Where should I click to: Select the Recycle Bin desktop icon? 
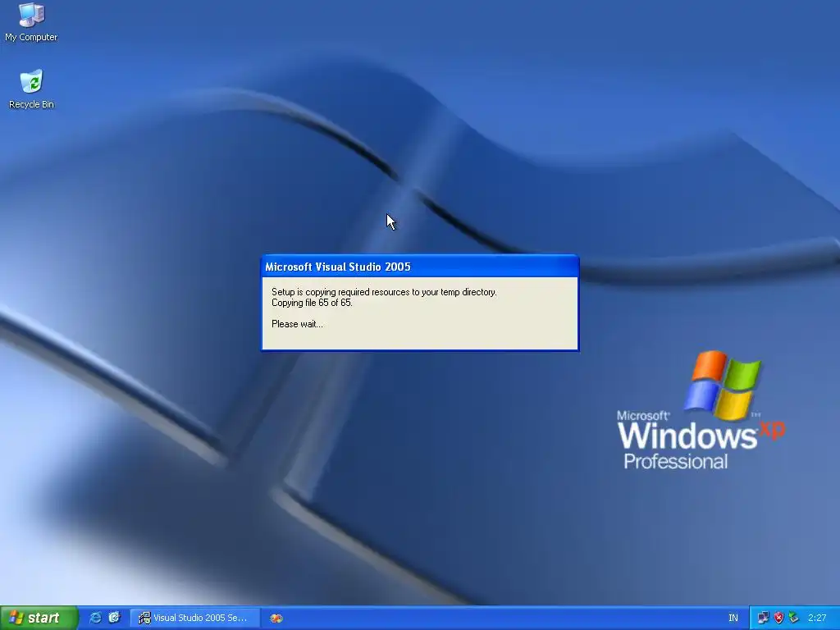(x=31, y=89)
